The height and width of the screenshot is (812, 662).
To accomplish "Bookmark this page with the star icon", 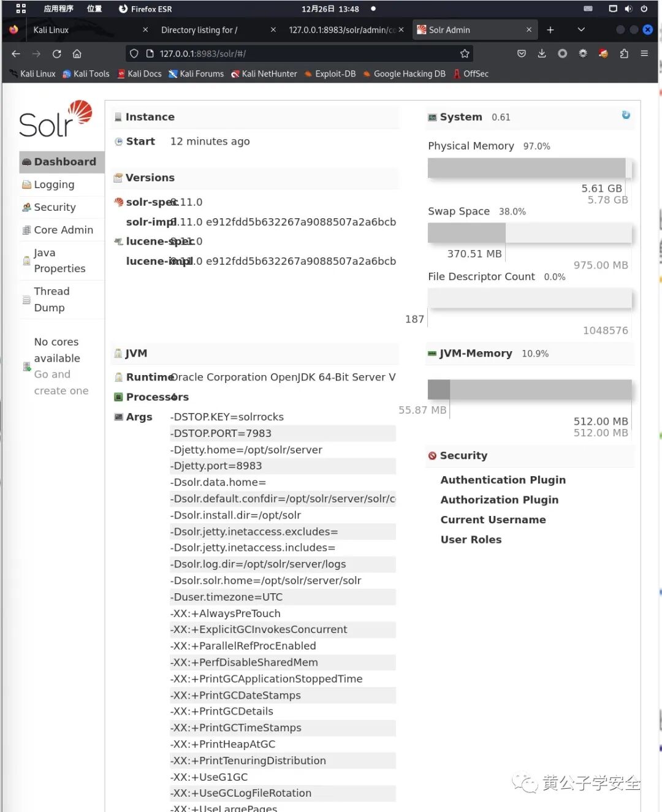I will (x=465, y=54).
